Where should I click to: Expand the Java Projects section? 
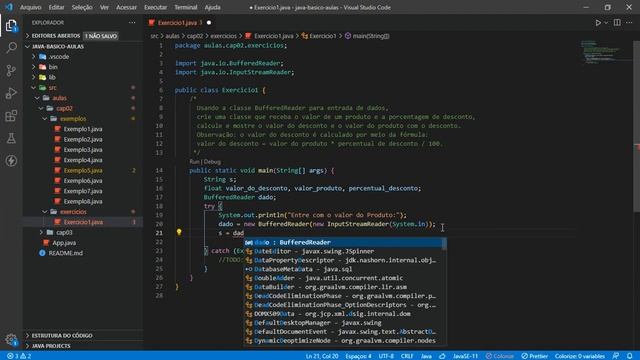[x=51, y=346]
